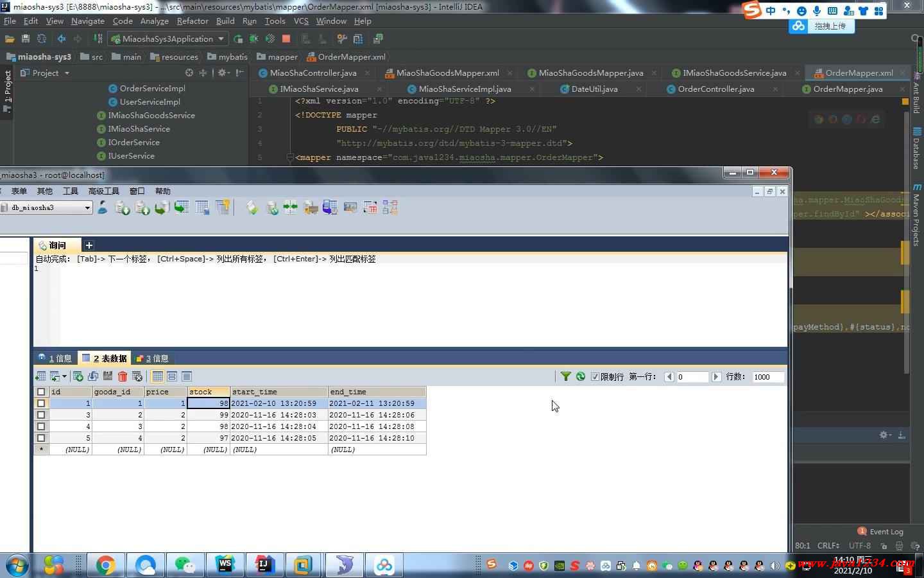This screenshot has width=924, height=578.
Task: Open OrderServiceImpl in Project tree
Action: pyautogui.click(x=152, y=89)
